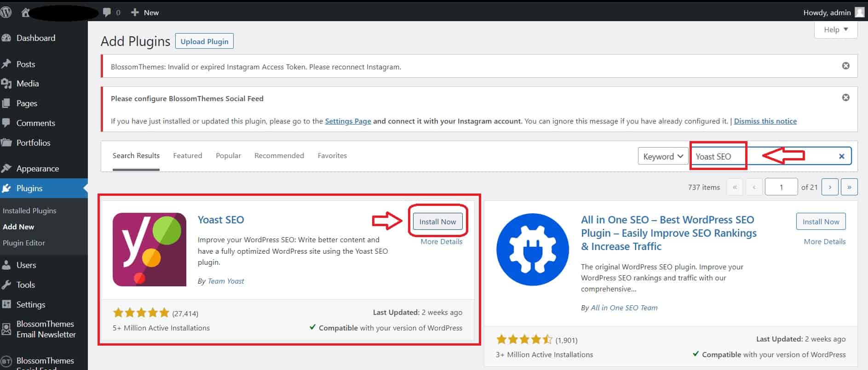Open Plugin Editor submenu item
This screenshot has width=868, height=370.
(x=24, y=243)
